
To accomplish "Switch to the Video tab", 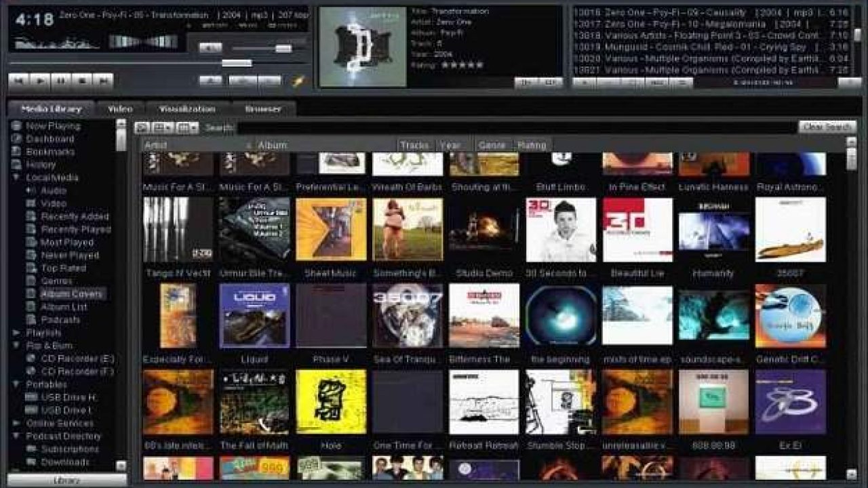I will (x=120, y=109).
